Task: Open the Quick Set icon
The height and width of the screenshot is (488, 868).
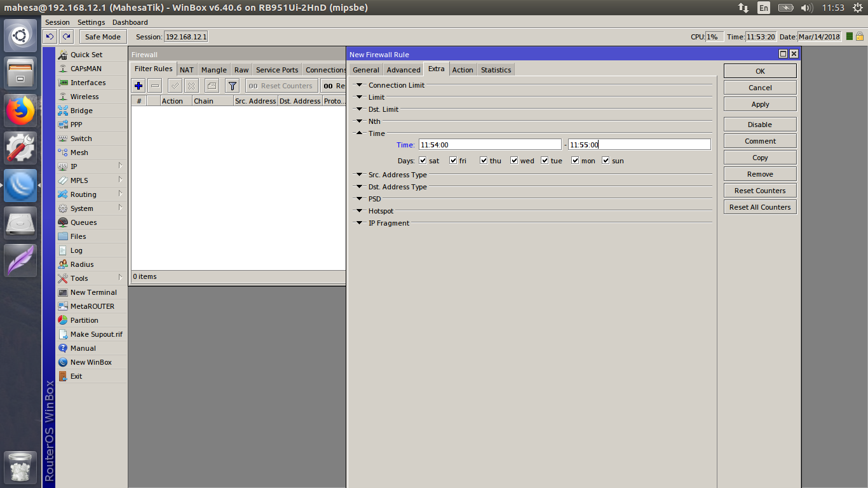Action: 63,55
